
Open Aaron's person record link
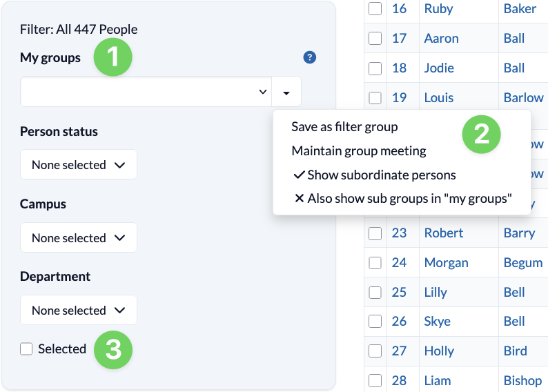pyautogui.click(x=441, y=39)
